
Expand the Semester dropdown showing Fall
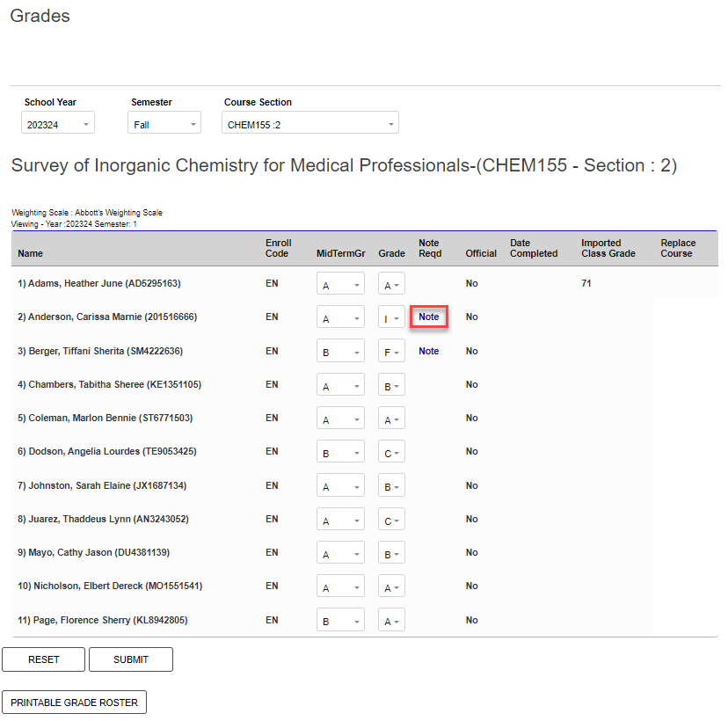[x=164, y=124]
